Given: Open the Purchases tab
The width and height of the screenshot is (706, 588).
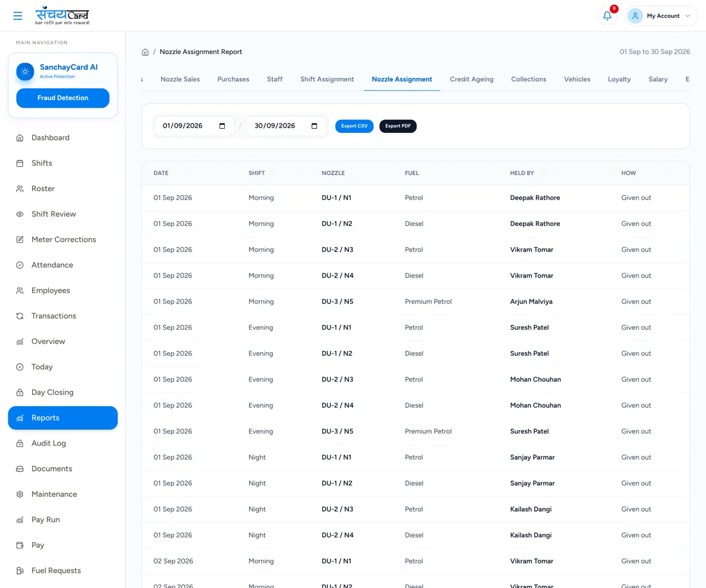Looking at the screenshot, I should click(x=234, y=79).
